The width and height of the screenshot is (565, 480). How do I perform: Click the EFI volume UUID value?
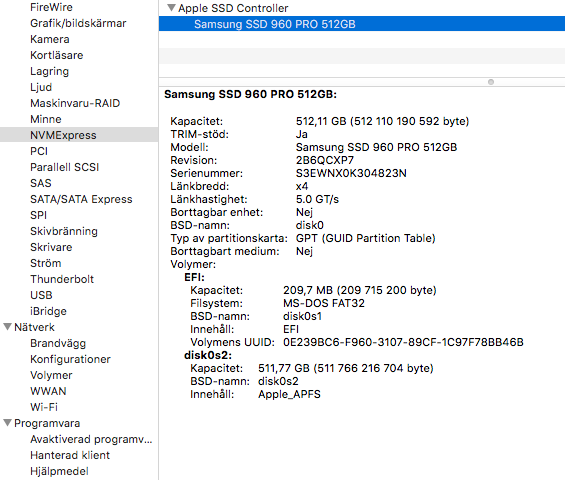coord(403,342)
